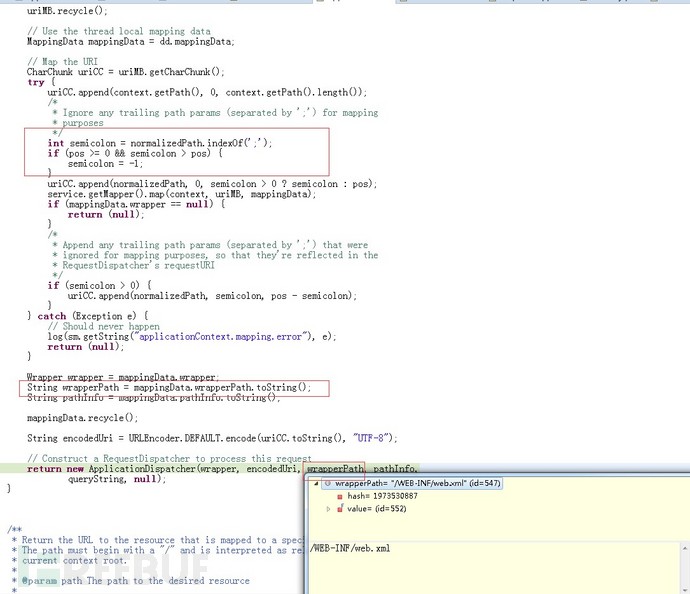Click 'uriCC.append(context.getPath(), 0, context.getPath().length());'
Screen dimensions: 690x594
click(207, 92)
